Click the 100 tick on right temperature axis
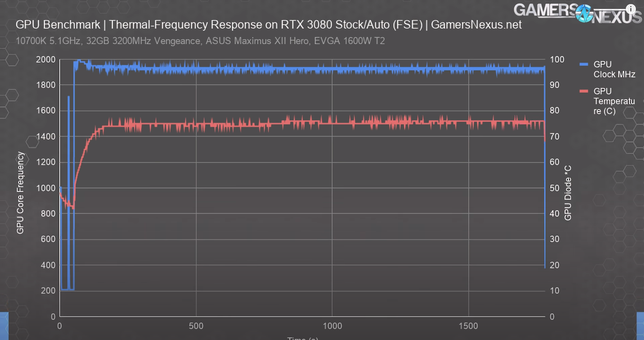This screenshot has width=644, height=340. coord(556,60)
